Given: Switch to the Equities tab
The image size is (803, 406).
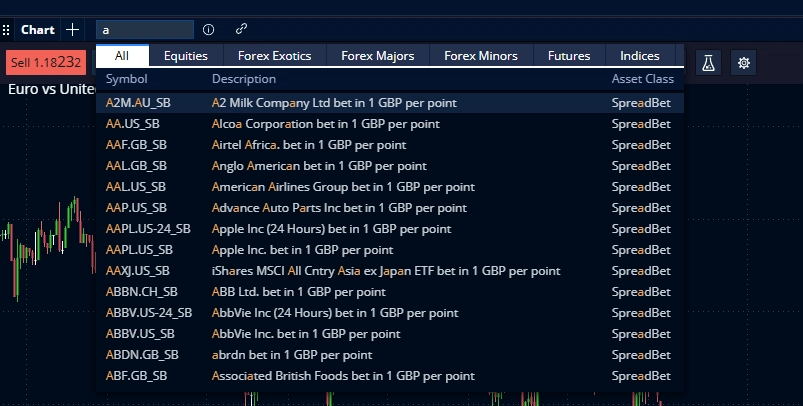Looking at the screenshot, I should 186,55.
